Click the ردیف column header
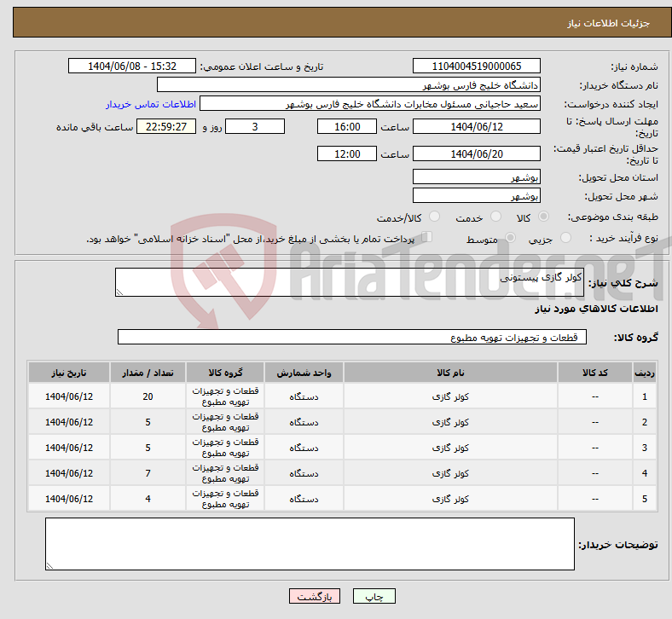Viewport: 672px width, 619px height. 644,373
